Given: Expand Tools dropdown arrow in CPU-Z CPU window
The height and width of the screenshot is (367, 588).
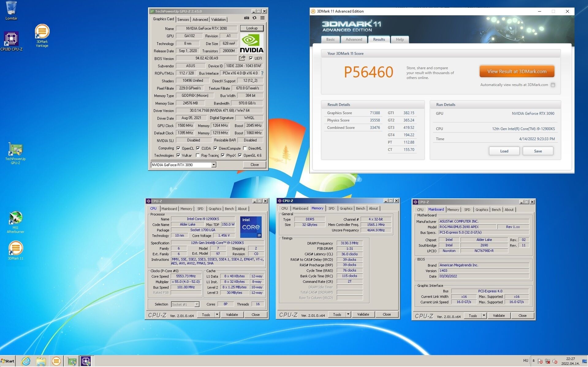Looking at the screenshot, I should pos(217,314).
